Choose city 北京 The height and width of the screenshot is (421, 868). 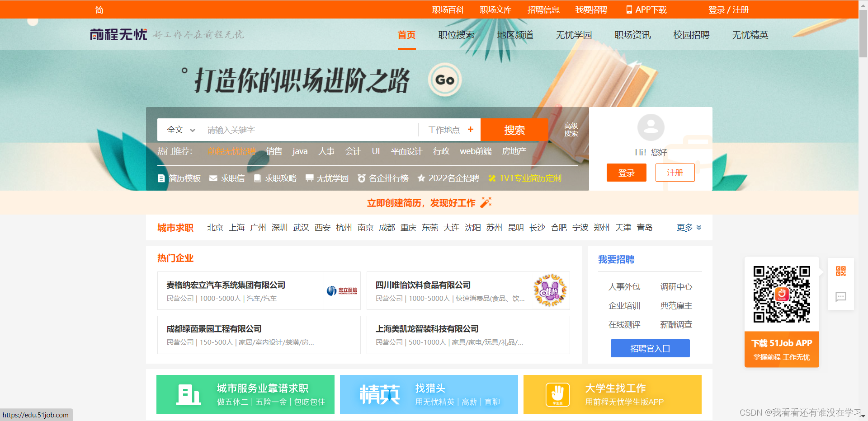pyautogui.click(x=215, y=228)
